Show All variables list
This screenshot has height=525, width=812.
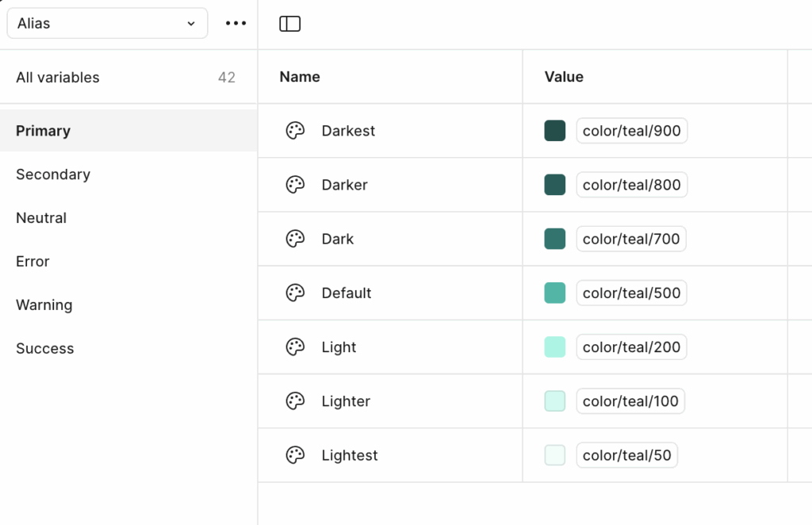58,78
